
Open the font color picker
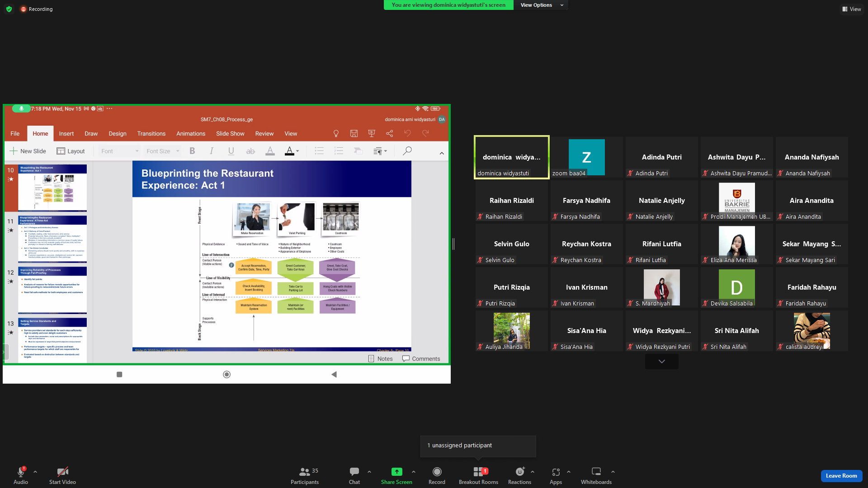292,151
